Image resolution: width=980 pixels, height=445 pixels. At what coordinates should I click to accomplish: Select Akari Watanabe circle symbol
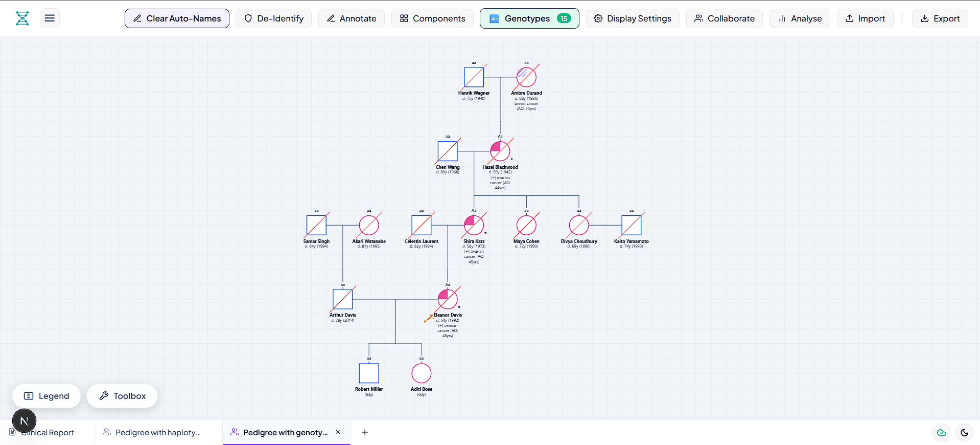click(x=369, y=225)
